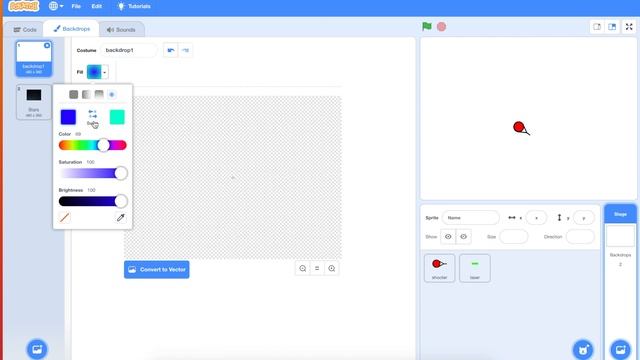Choose a Backdrop from stage pane button

pos(620,350)
